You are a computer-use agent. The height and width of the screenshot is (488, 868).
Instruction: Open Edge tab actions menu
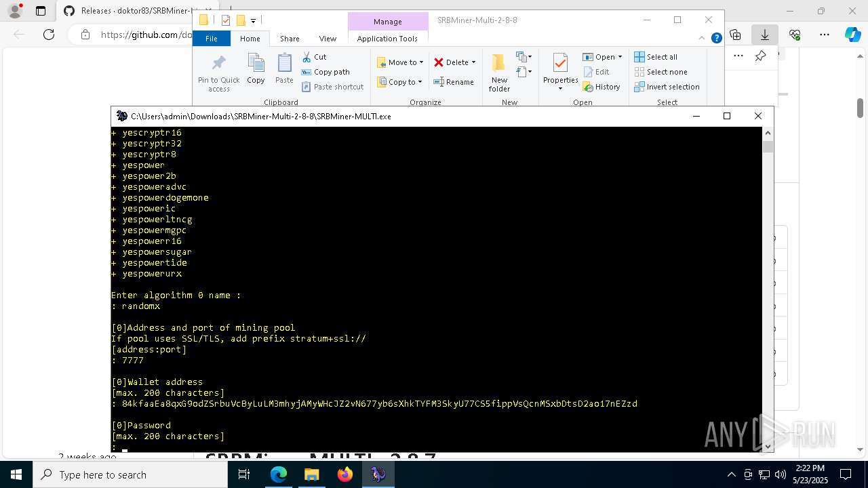click(x=41, y=11)
